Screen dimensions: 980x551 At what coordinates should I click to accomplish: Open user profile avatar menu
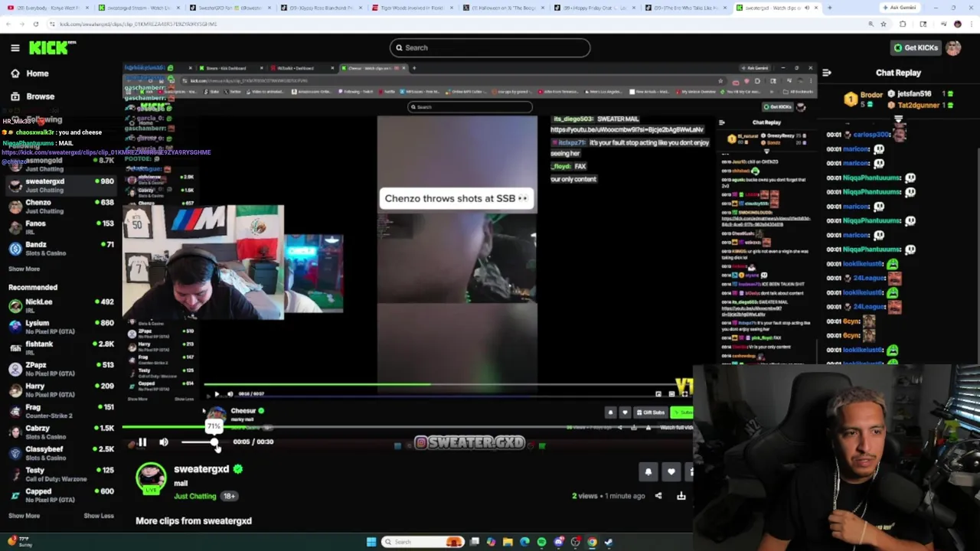[x=953, y=47]
